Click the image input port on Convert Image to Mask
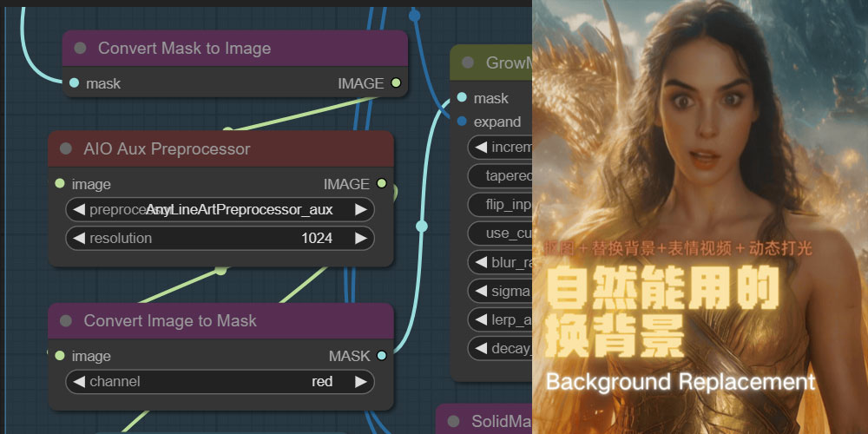This screenshot has width=868, height=434. 60,356
